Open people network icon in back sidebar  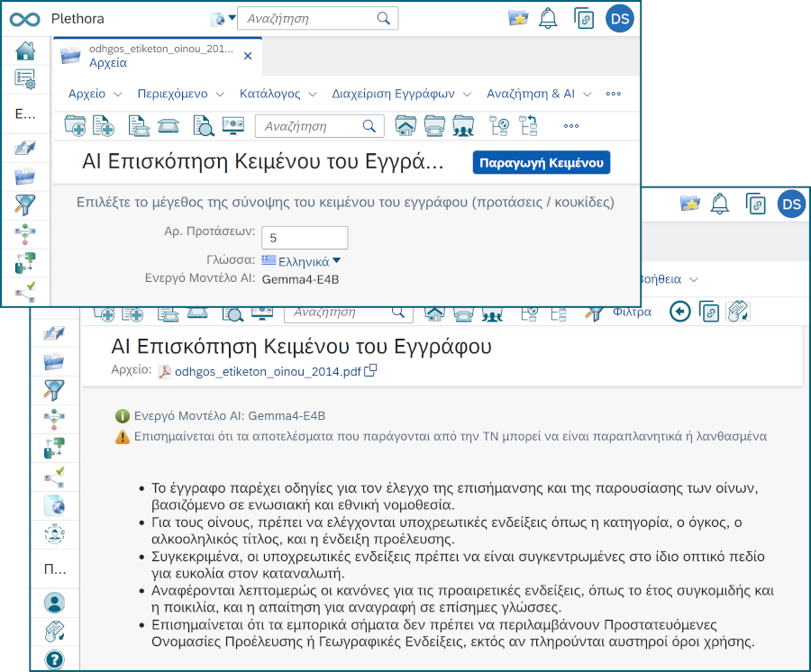pyautogui.click(x=54, y=534)
